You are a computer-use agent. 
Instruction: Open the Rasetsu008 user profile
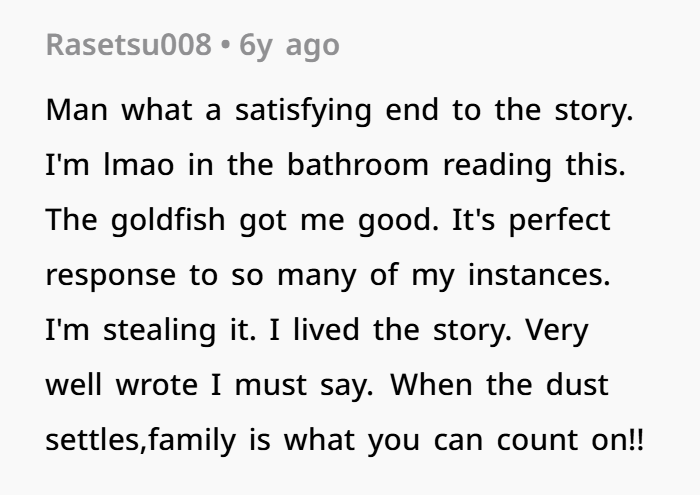tap(129, 45)
